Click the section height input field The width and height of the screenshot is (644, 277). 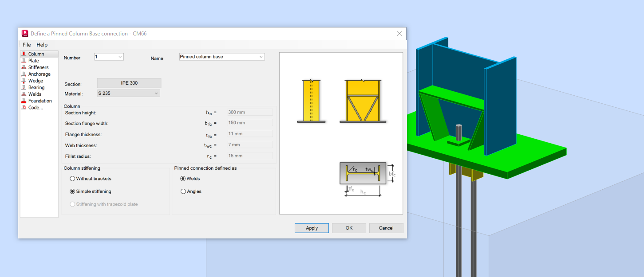[249, 112]
